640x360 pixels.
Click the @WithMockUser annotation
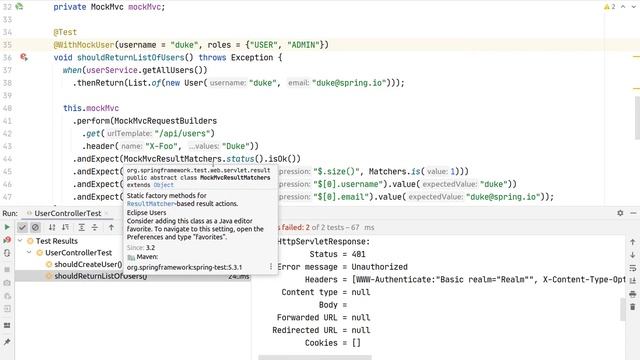[x=84, y=45]
